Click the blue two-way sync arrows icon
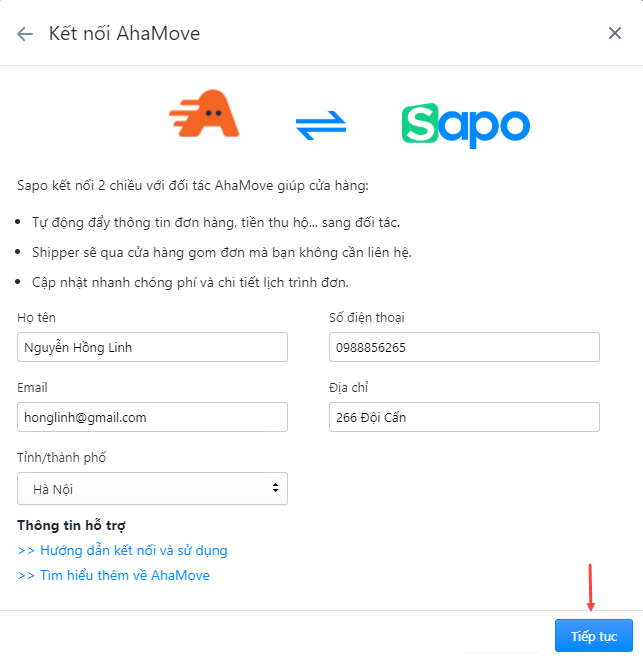 pyautogui.click(x=321, y=125)
